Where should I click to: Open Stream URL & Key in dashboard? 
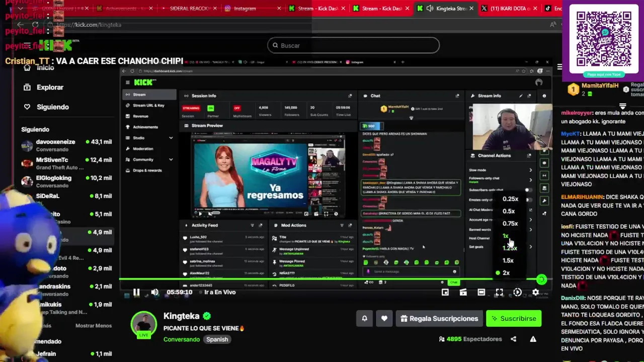coord(149,106)
